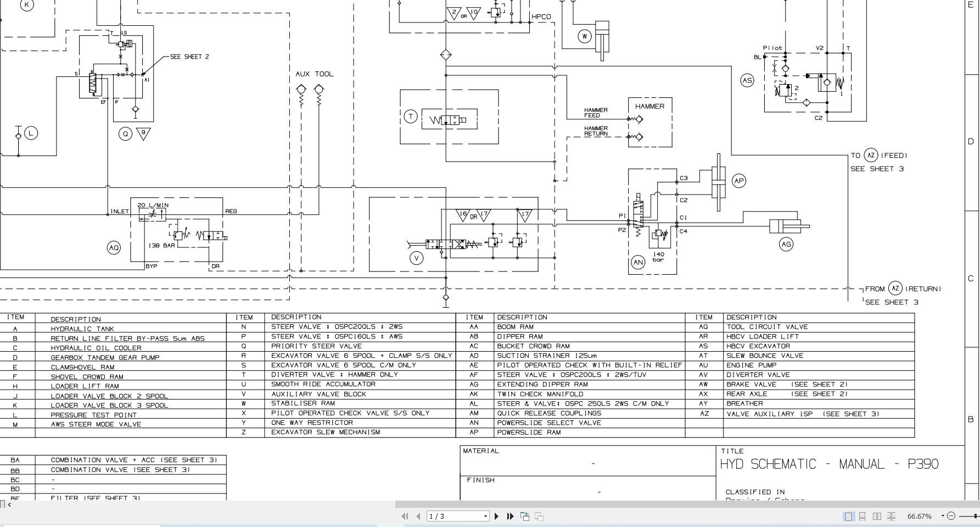Click the circled AQ component balloon

114,248
